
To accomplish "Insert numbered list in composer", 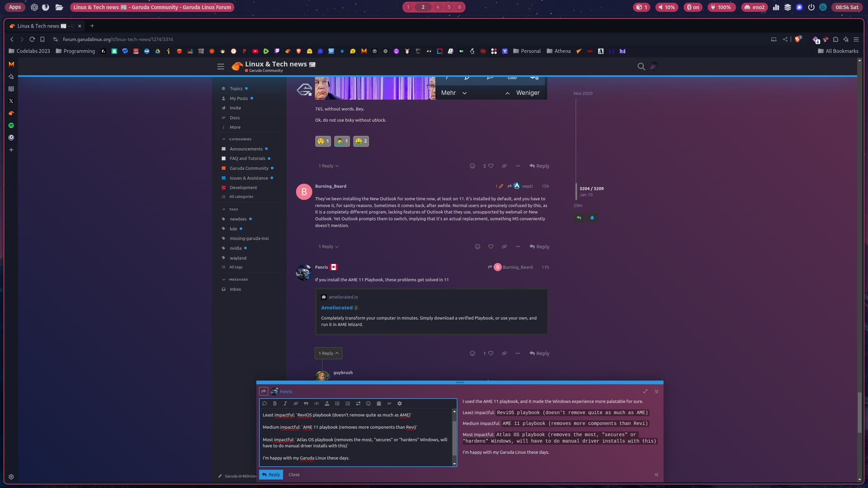I will (348, 404).
